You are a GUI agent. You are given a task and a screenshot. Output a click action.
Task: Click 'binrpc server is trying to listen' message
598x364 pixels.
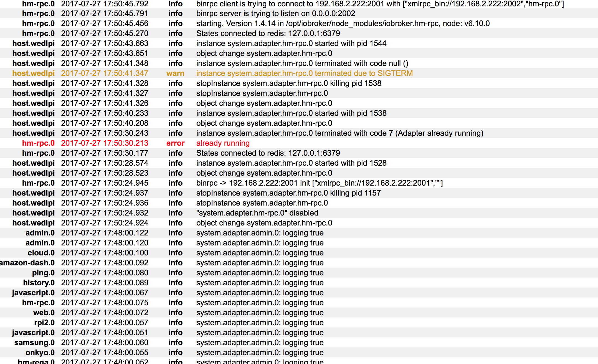pyautogui.click(x=275, y=13)
